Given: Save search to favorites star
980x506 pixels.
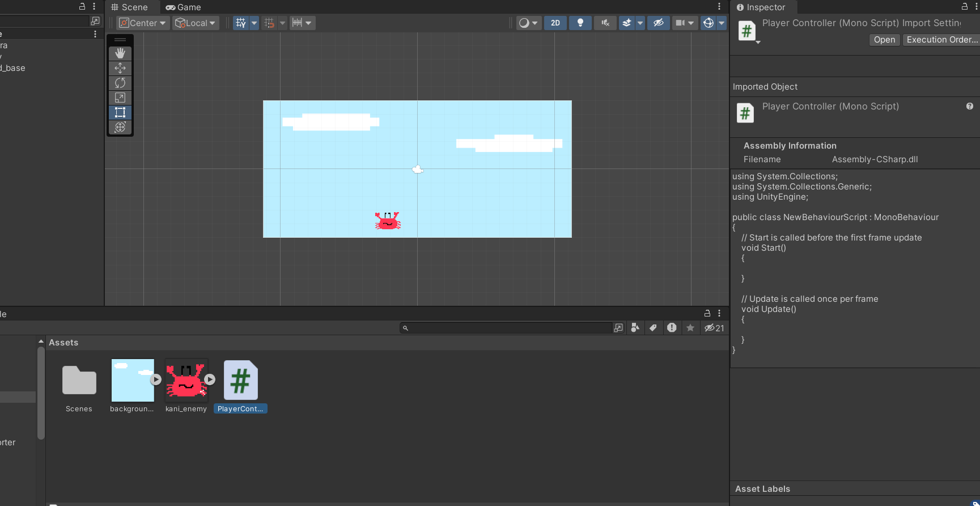Looking at the screenshot, I should click(x=690, y=328).
